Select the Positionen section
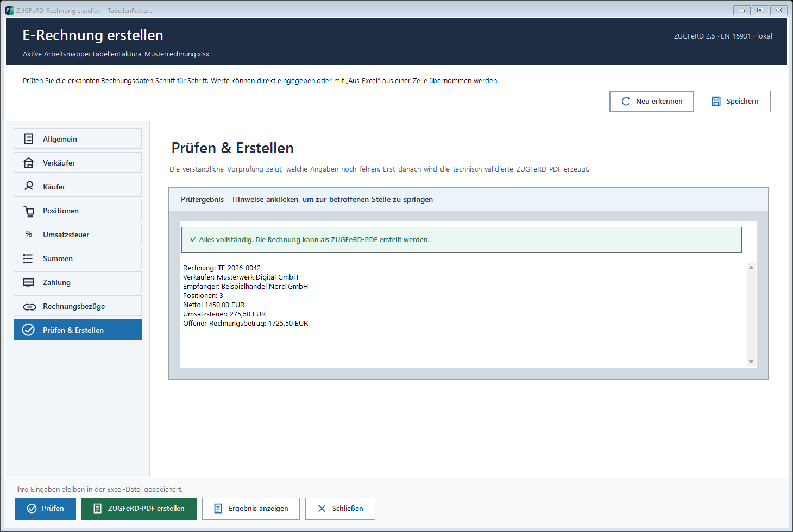This screenshot has height=532, width=793. click(x=78, y=210)
